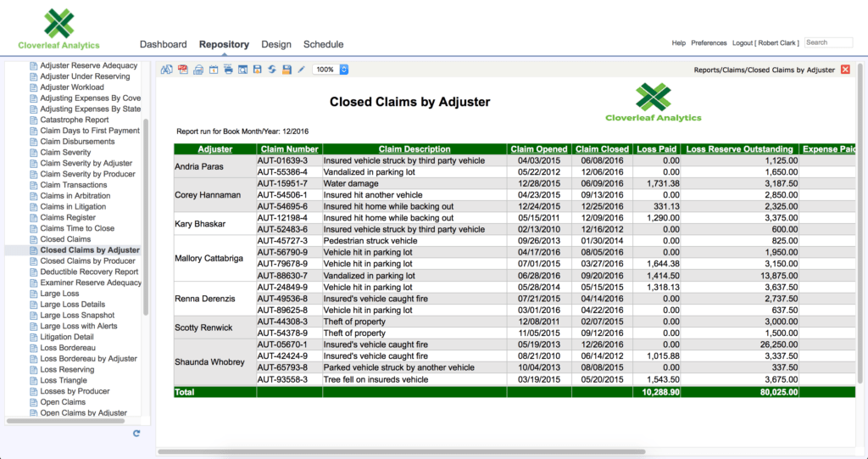
Task: Sort by Claim Number column header
Action: click(x=290, y=149)
